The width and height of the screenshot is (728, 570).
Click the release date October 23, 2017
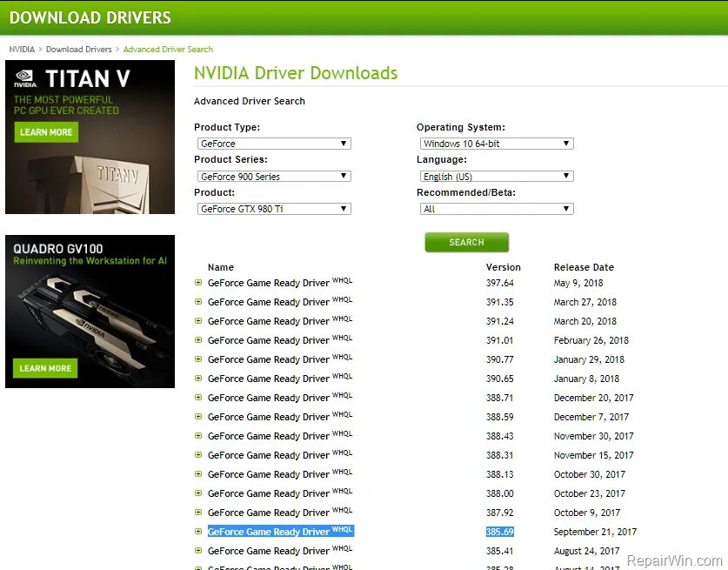[x=589, y=493]
